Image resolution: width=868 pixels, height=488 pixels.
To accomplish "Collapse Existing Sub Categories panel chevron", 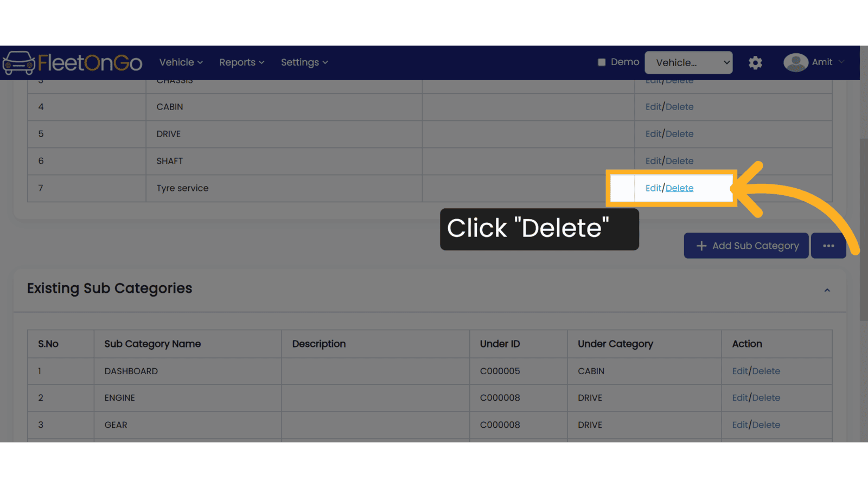I will [827, 291].
